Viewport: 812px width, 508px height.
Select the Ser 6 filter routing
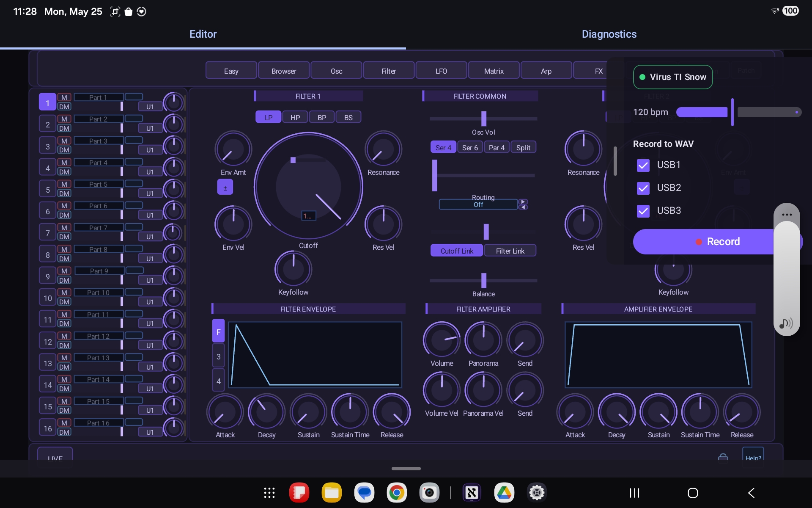pyautogui.click(x=470, y=147)
